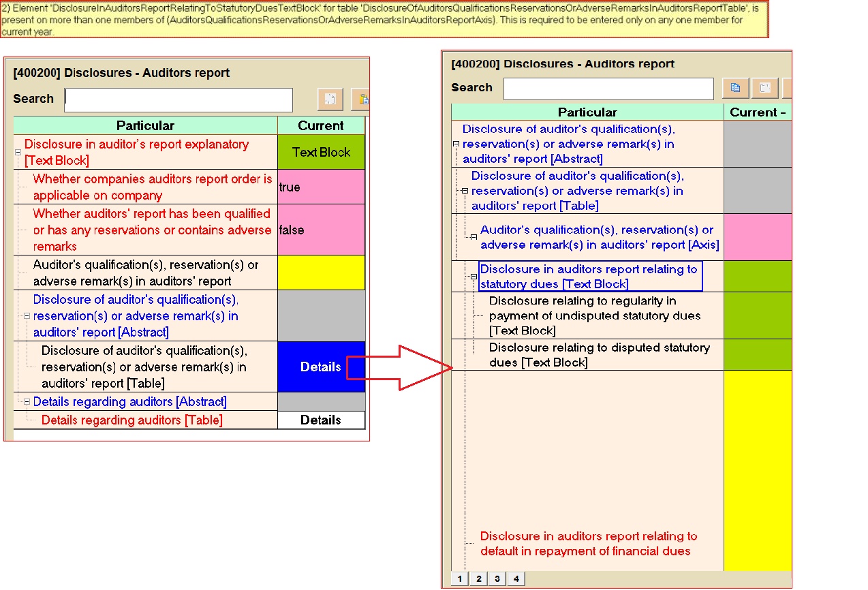Collapse the 'Details regarding auditors [Abstract]' node
The image size is (868, 590).
[x=27, y=402]
